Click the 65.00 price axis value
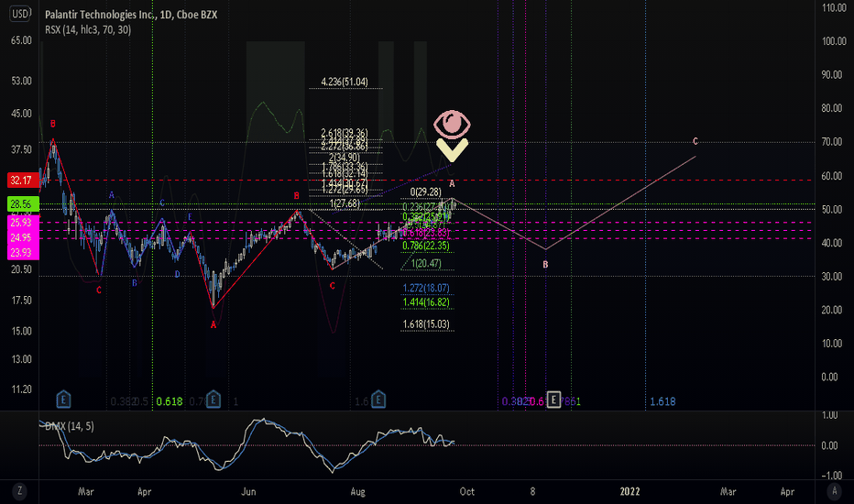The width and height of the screenshot is (854, 504). click(21, 40)
